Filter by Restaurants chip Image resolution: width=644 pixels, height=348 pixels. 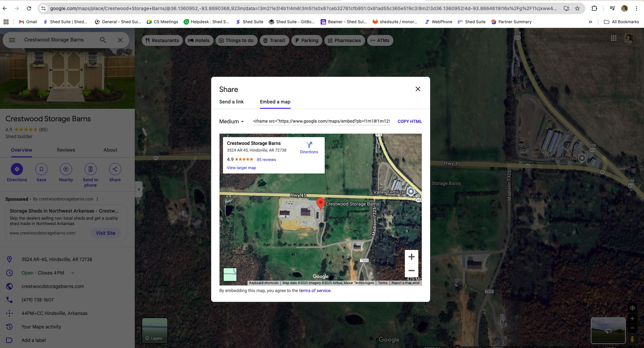pos(162,40)
